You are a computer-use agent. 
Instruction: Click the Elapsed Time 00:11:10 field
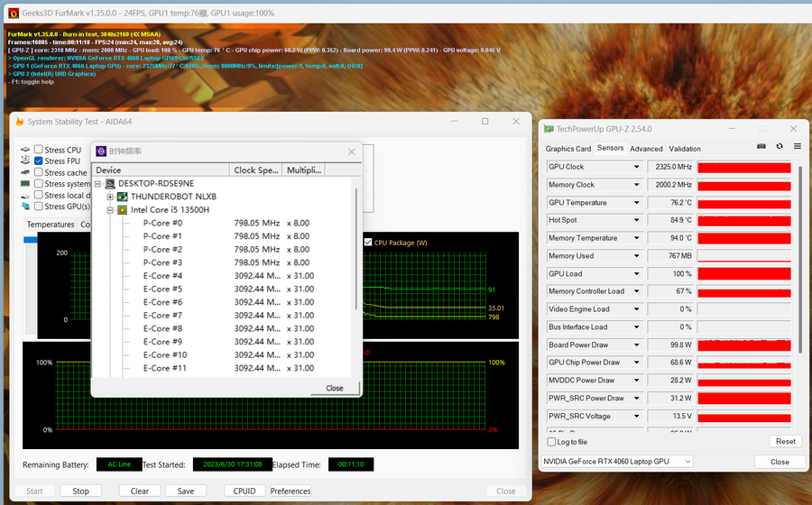pos(351,464)
